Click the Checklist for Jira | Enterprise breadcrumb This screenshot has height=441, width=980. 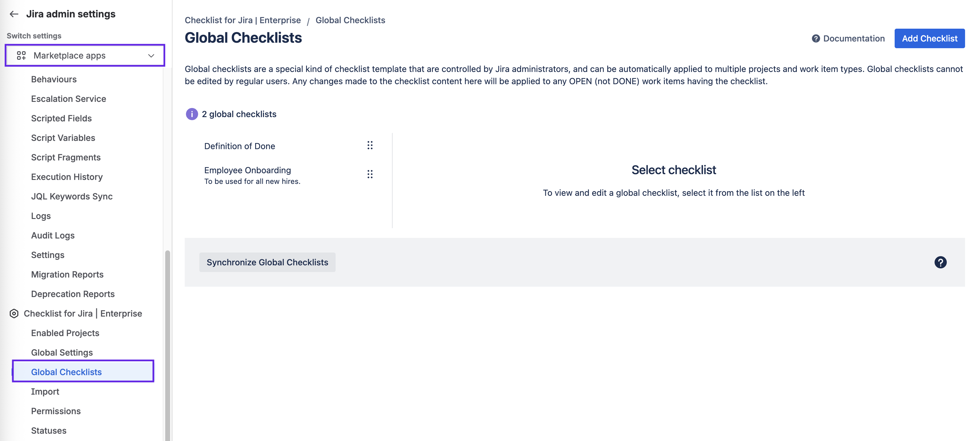(x=243, y=20)
